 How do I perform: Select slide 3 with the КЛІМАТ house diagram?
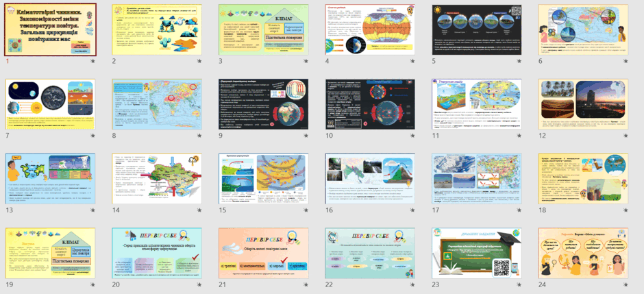pos(263,29)
